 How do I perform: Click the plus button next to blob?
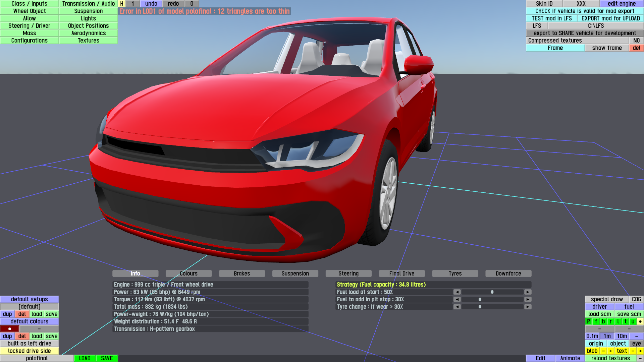(610, 351)
